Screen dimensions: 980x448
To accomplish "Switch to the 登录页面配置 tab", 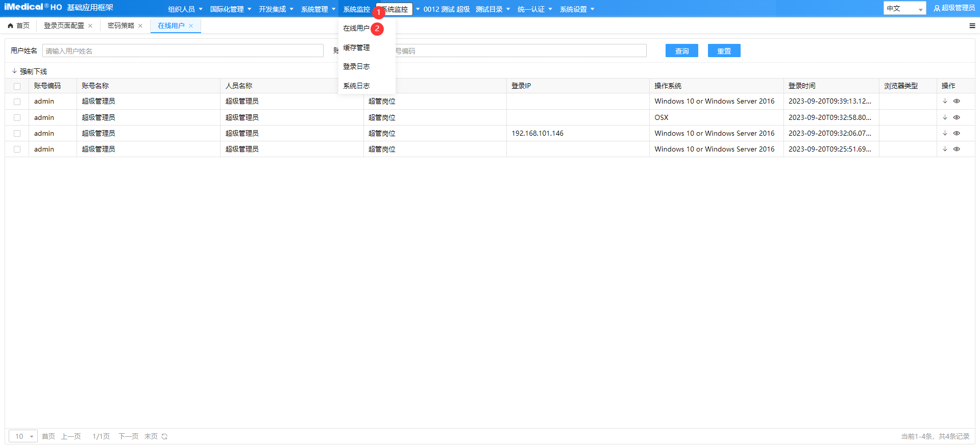I will pyautogui.click(x=64, y=26).
